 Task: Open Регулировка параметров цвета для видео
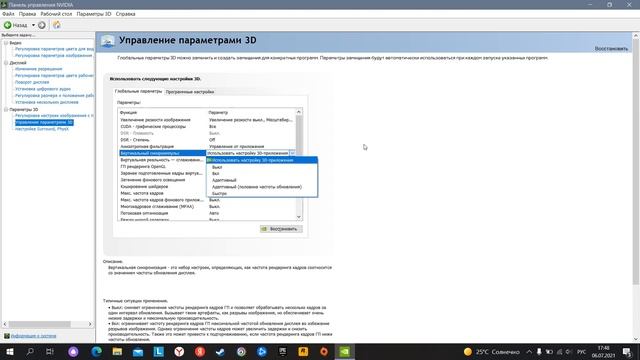[x=54, y=49]
